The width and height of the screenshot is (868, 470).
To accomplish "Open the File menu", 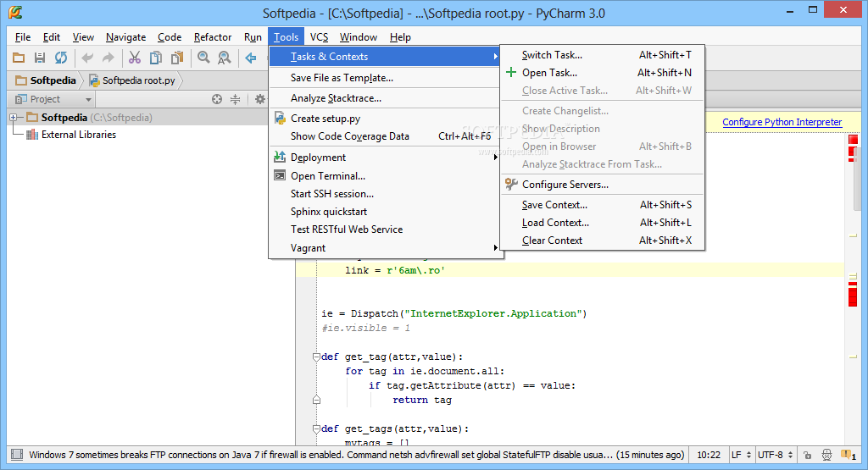I will (23, 37).
